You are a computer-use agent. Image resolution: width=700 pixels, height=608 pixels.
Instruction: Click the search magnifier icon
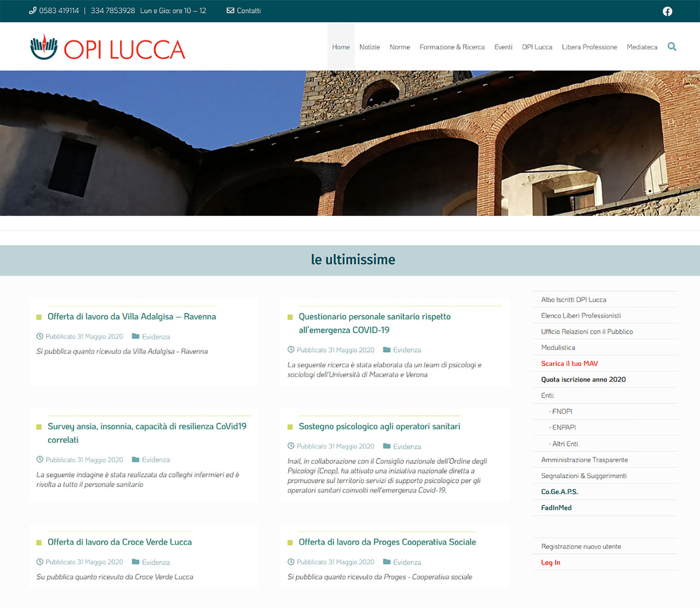(672, 47)
